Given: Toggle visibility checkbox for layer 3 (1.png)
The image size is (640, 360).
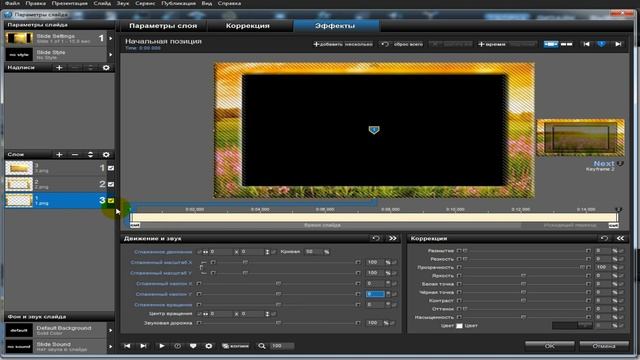Looking at the screenshot, I should tap(111, 200).
